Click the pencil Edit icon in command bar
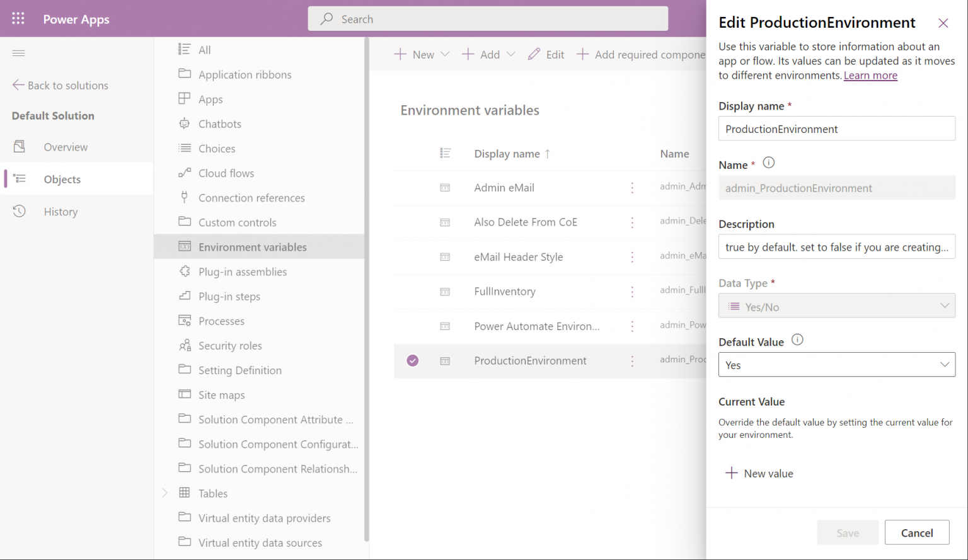This screenshot has height=560, width=968. coord(534,54)
